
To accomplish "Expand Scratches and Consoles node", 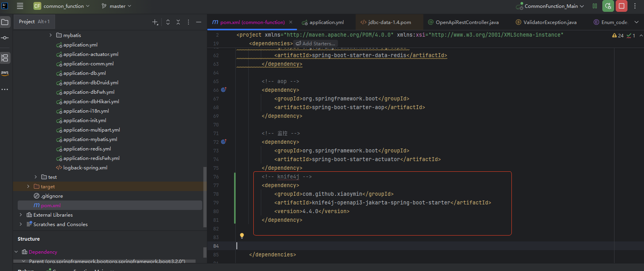I will click(20, 224).
